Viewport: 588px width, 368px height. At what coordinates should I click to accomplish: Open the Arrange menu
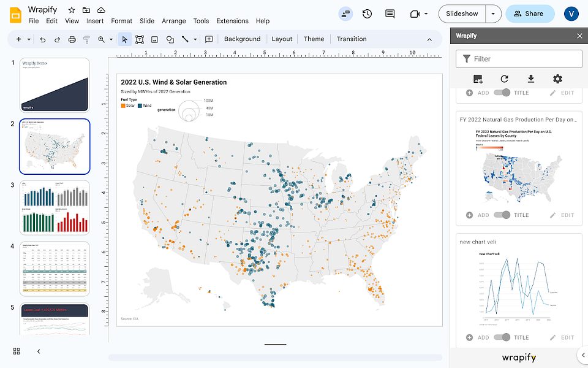(x=173, y=21)
